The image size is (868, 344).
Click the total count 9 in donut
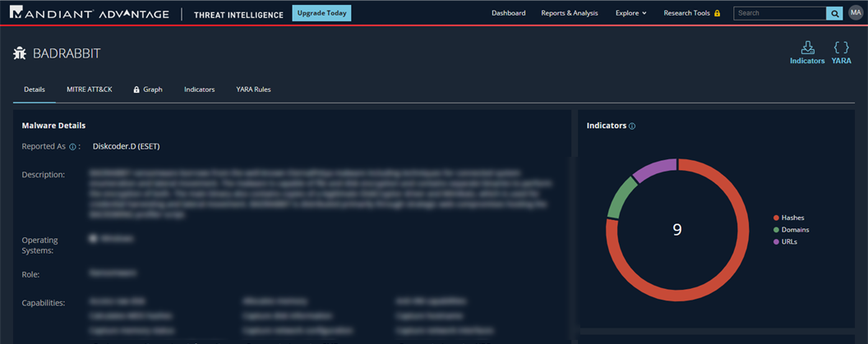tap(677, 230)
